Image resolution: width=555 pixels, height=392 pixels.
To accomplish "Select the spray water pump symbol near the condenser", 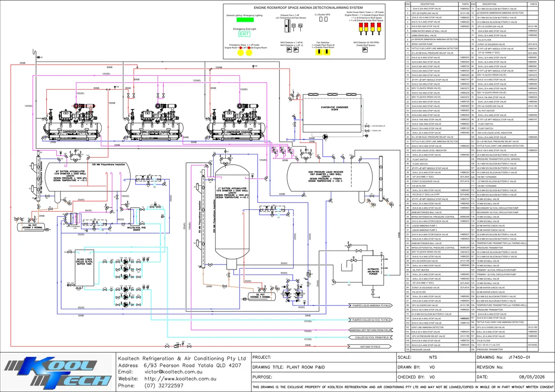I will tap(326, 137).
